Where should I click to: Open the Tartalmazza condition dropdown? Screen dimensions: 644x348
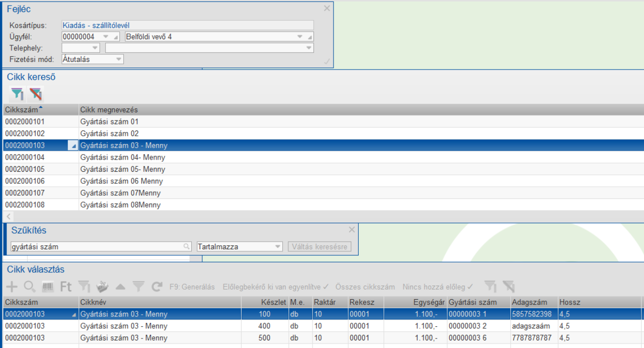[278, 247]
